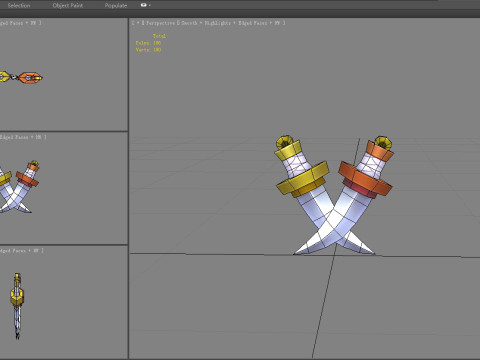Open the ribbon display options icon dropdown
The width and height of the screenshot is (480, 360).
point(146,5)
